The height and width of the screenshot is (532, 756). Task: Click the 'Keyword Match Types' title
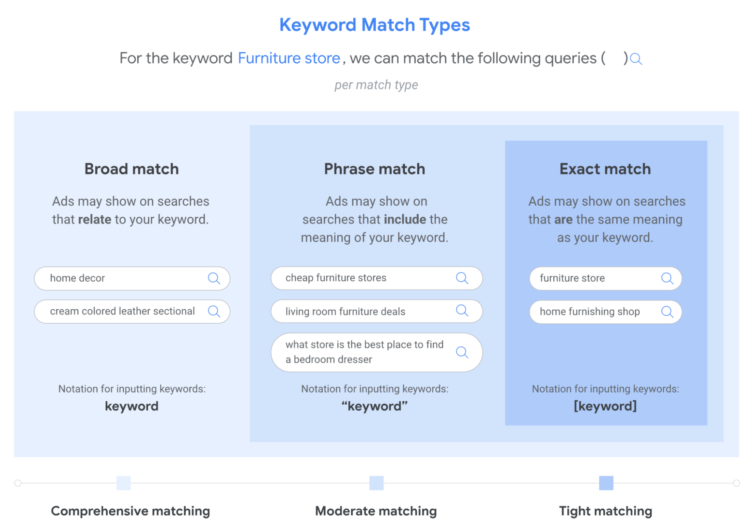[374, 25]
